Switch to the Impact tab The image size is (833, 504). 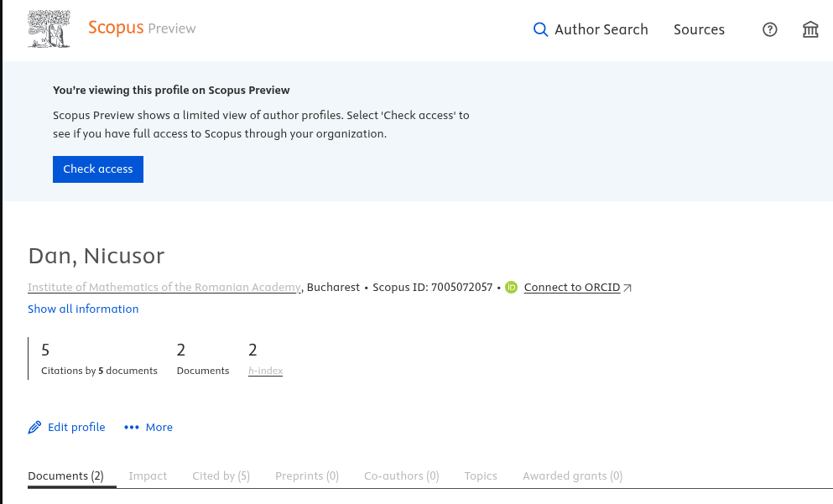click(148, 475)
